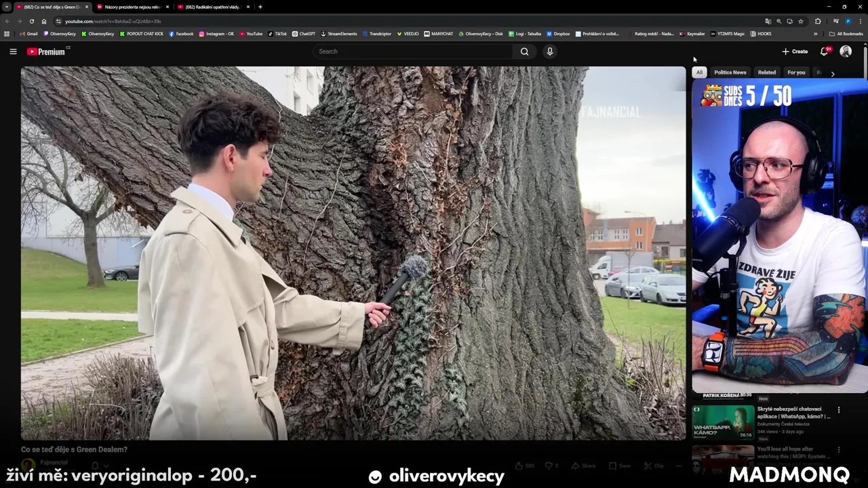Screen dimensions: 868x488
Task: Click the youtube.com address bar
Action: [x=407, y=21]
